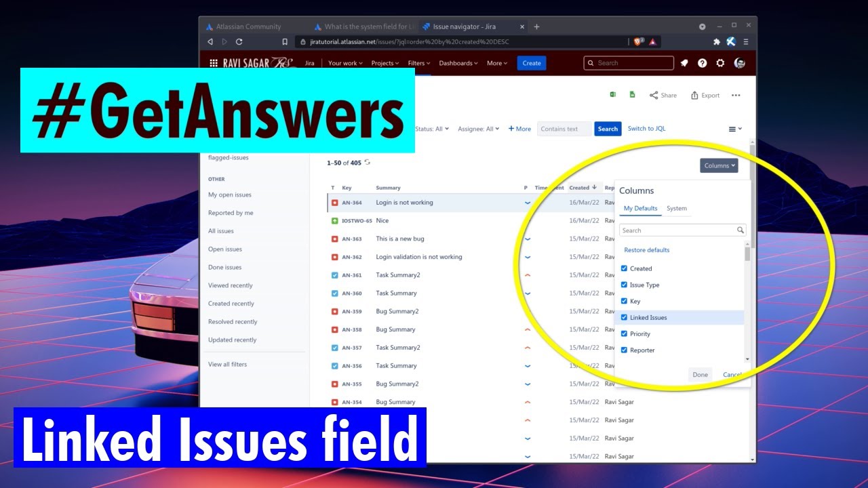Click the Search button next to Contains text
The image size is (868, 488).
[x=608, y=129]
